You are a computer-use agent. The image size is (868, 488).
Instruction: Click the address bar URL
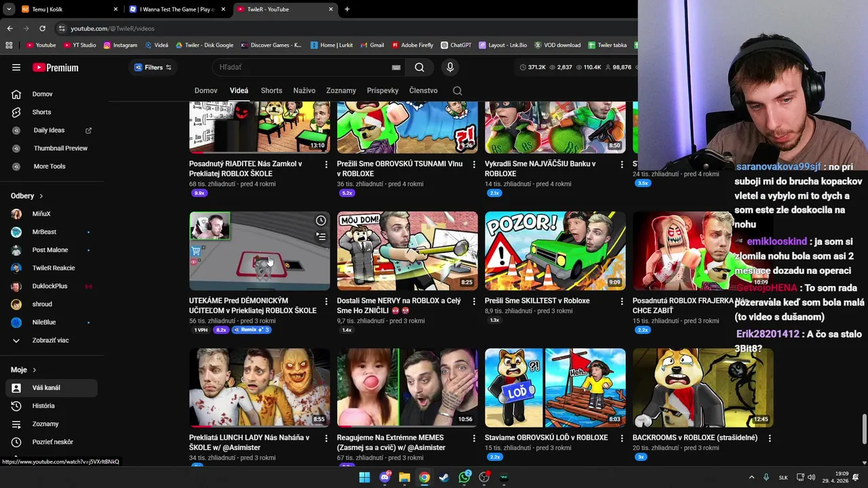113,28
